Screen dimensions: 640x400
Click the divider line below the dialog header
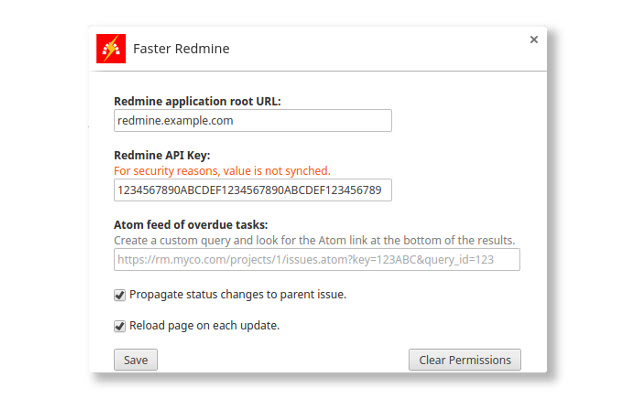click(320, 71)
